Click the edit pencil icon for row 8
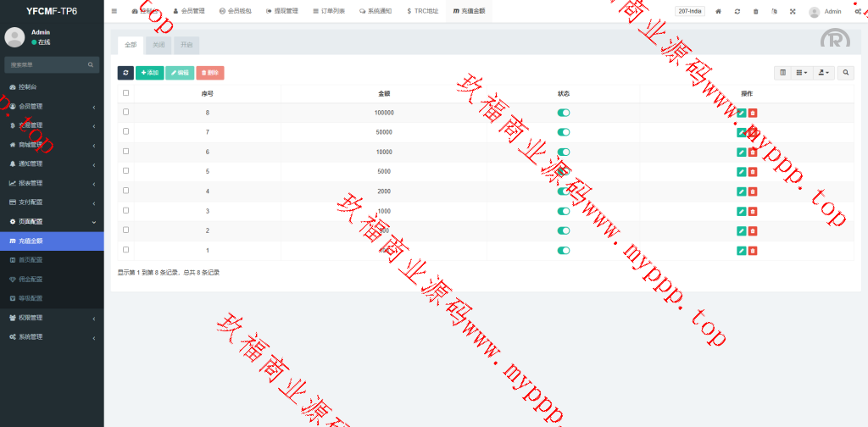 pyautogui.click(x=742, y=113)
